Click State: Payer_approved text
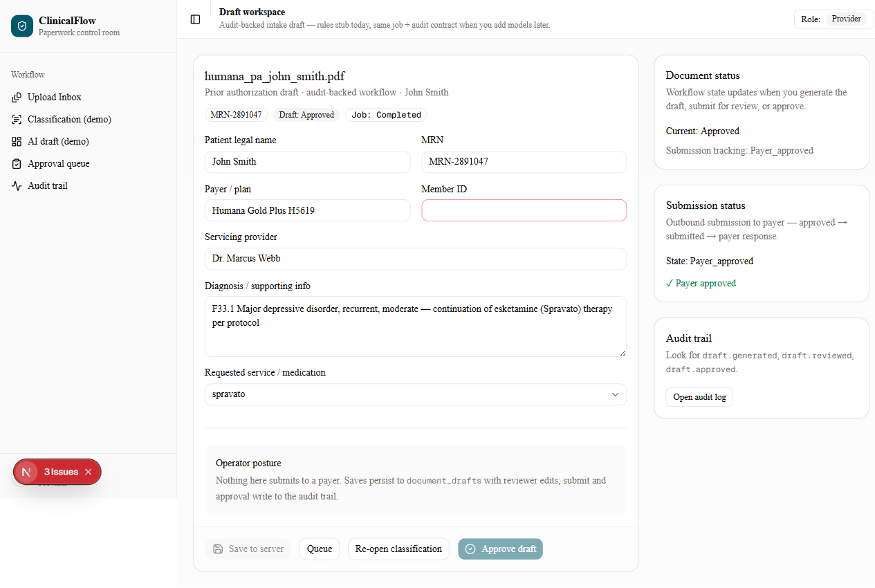 tap(710, 261)
